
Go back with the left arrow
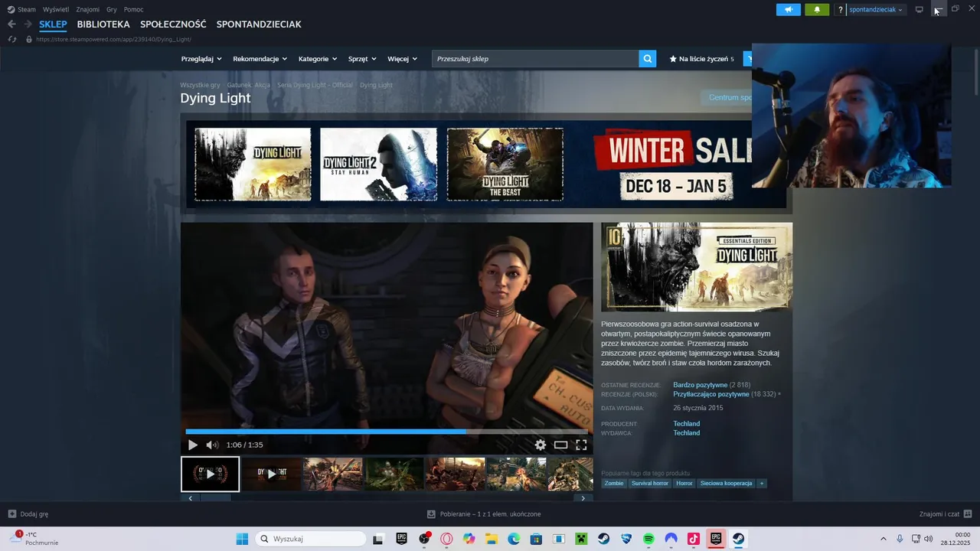(11, 24)
